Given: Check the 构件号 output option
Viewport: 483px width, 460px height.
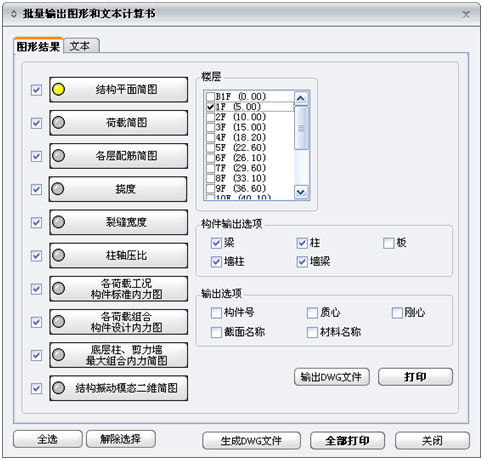Looking at the screenshot, I should [x=216, y=313].
